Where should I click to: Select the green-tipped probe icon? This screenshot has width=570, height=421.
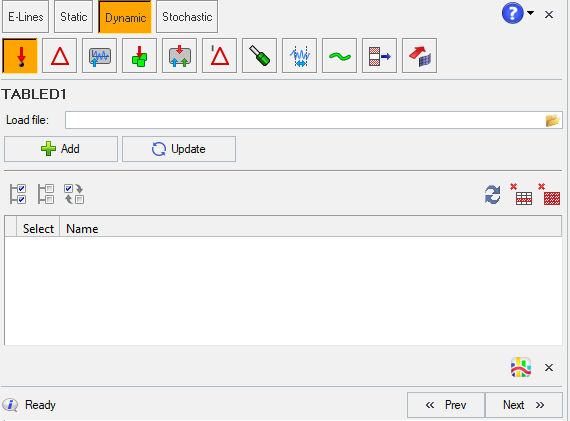tap(260, 56)
